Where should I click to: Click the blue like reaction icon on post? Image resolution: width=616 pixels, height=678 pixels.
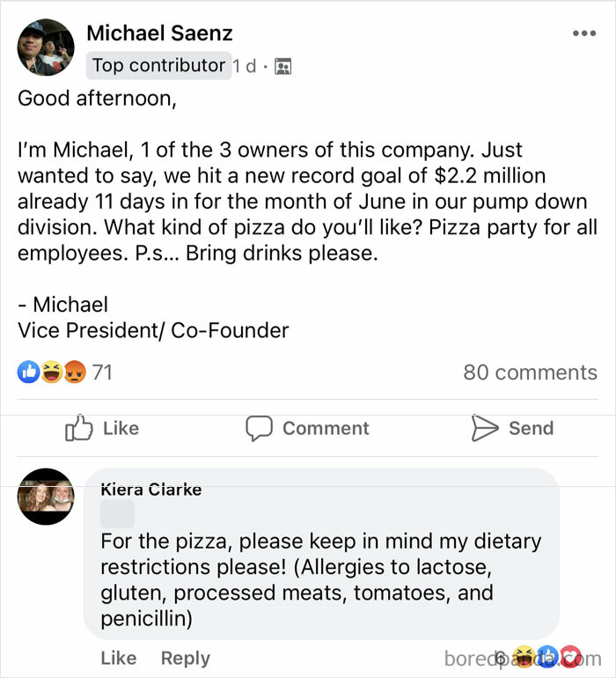coord(29,372)
